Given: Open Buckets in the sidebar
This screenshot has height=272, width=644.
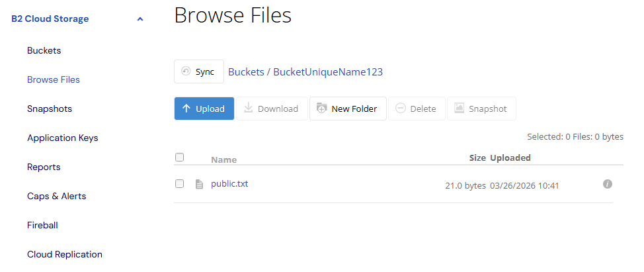Looking at the screenshot, I should coord(44,50).
